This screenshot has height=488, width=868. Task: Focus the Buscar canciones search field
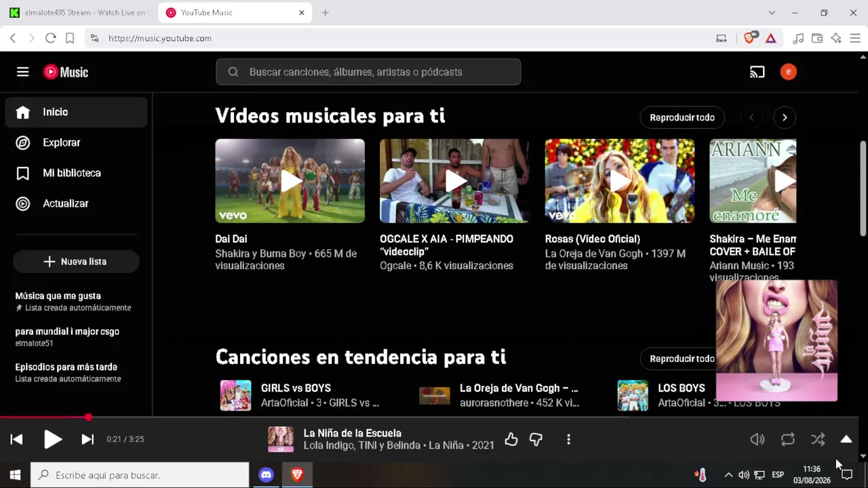[x=368, y=72]
